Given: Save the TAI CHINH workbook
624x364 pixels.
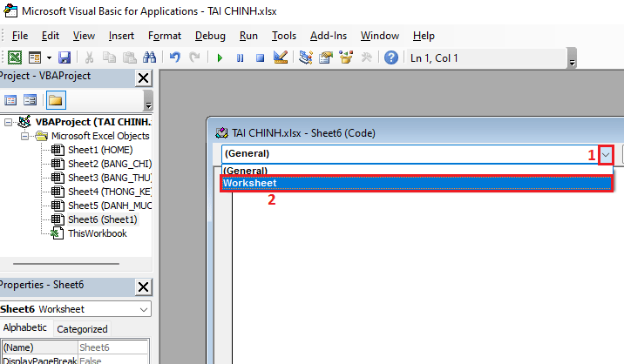Looking at the screenshot, I should 64,57.
